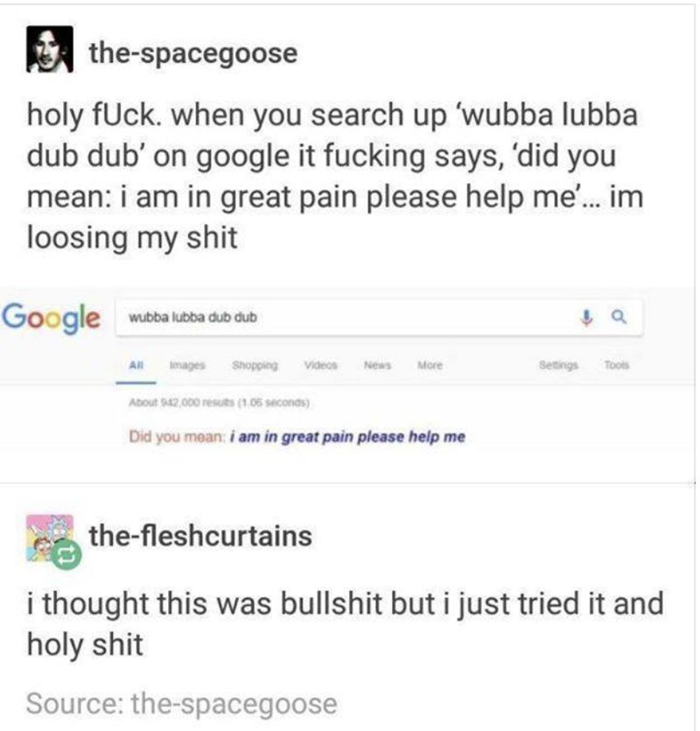The image size is (700, 731).
Task: Click the-fleshcurtains avatar image
Action: click(x=49, y=538)
